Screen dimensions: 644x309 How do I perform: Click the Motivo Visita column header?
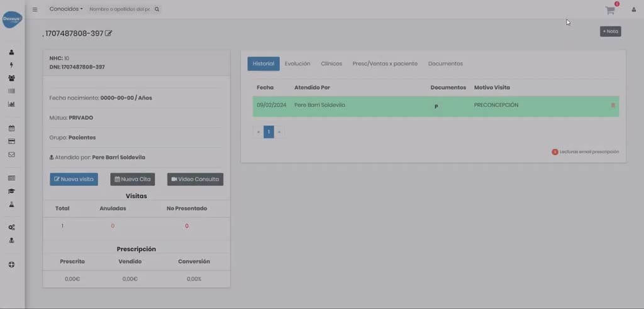(492, 87)
